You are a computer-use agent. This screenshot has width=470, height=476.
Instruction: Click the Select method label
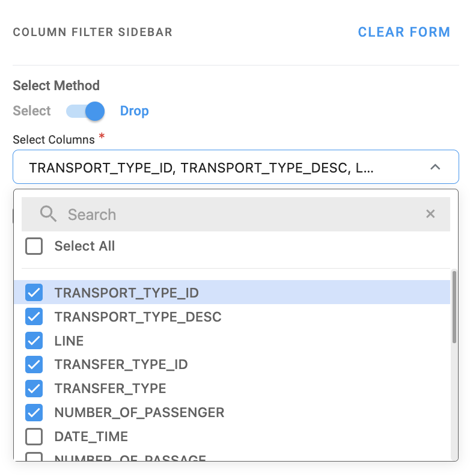point(32,111)
